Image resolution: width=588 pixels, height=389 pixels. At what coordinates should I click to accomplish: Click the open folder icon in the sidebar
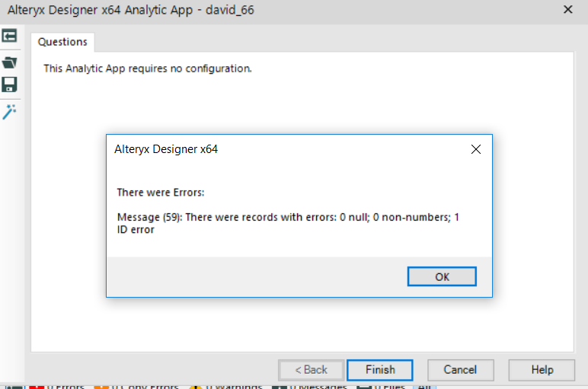10,62
